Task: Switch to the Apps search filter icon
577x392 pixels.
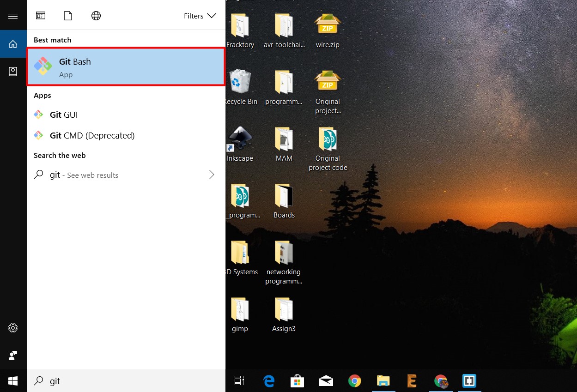Action: click(41, 16)
